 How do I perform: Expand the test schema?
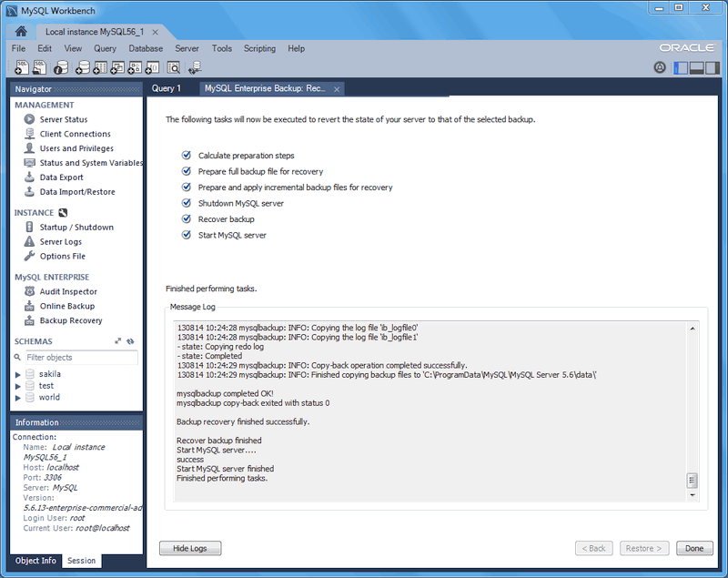(17, 386)
